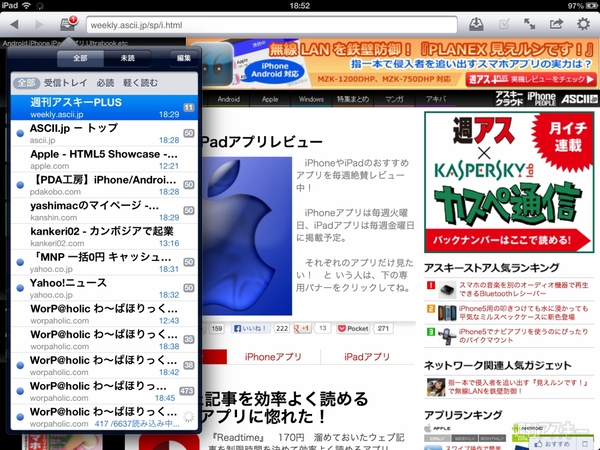600x450 pixels.
Task: Click the Google +1 button
Action: pos(302,328)
